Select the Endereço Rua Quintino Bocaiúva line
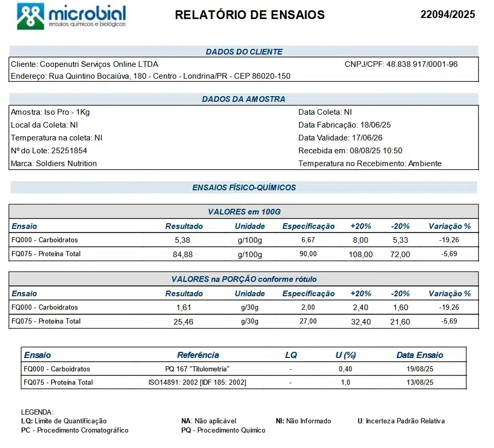The width and height of the screenshot is (494, 448). point(150,76)
